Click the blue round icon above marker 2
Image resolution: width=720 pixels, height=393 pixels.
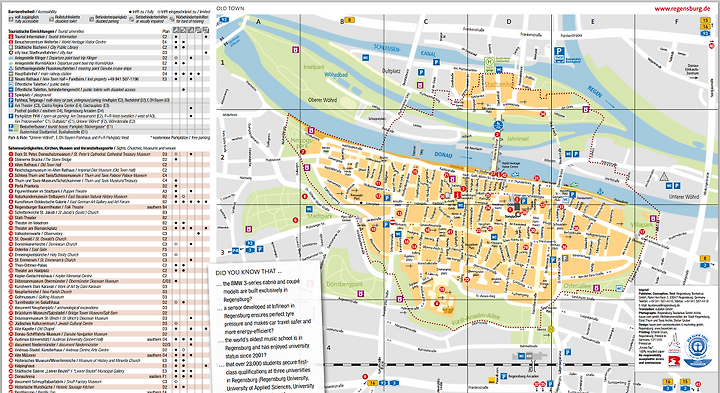pyautogui.click(x=498, y=125)
